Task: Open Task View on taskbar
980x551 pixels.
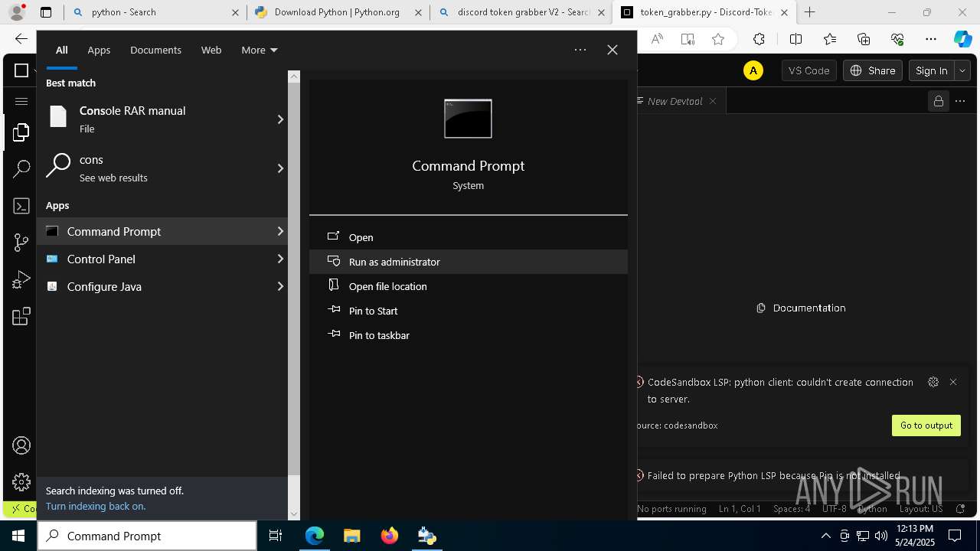Action: [276, 536]
